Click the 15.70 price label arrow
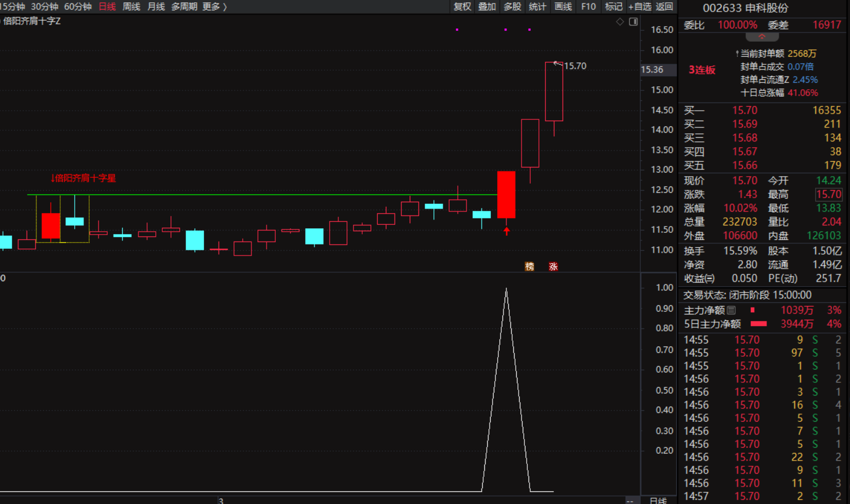Viewport: 850px width, 504px height. click(x=558, y=64)
